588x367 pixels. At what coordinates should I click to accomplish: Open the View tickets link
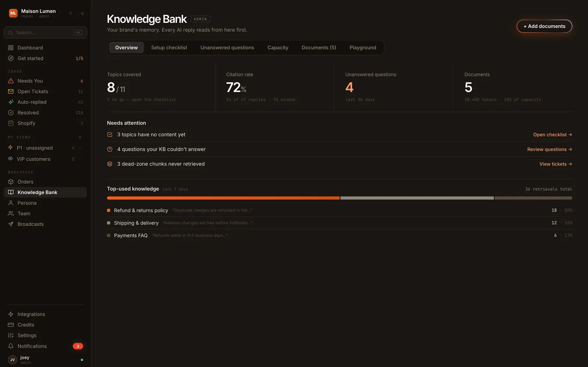point(556,164)
